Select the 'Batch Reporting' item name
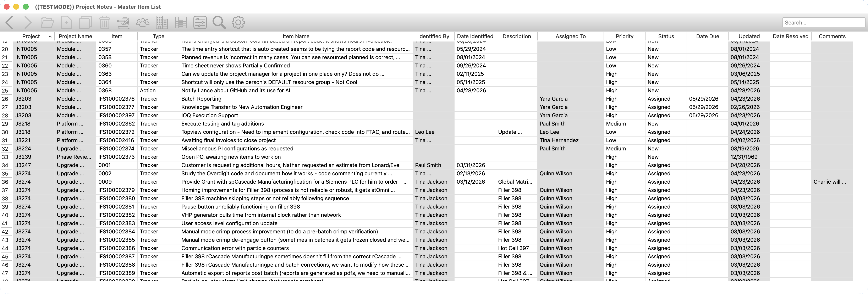The height and width of the screenshot is (294, 868). tap(296, 99)
